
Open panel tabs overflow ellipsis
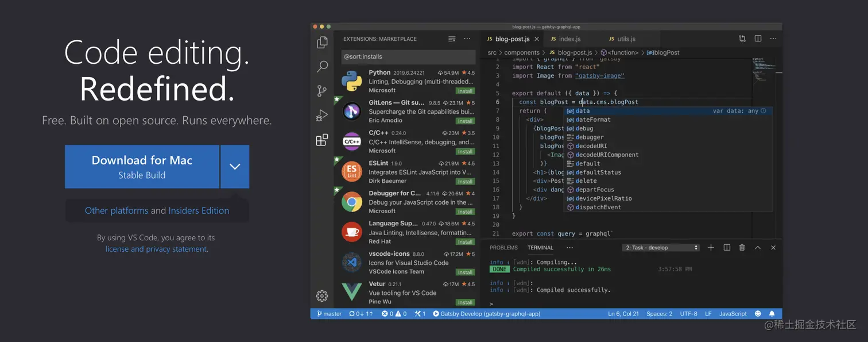[569, 248]
